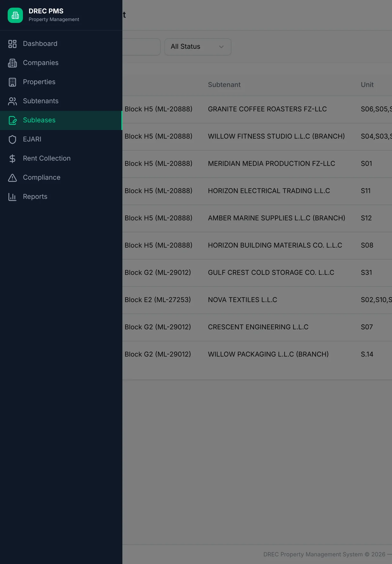The image size is (392, 564).
Task: Click Block G2 cell in WILLOW PACKAGING row
Action: (x=158, y=354)
